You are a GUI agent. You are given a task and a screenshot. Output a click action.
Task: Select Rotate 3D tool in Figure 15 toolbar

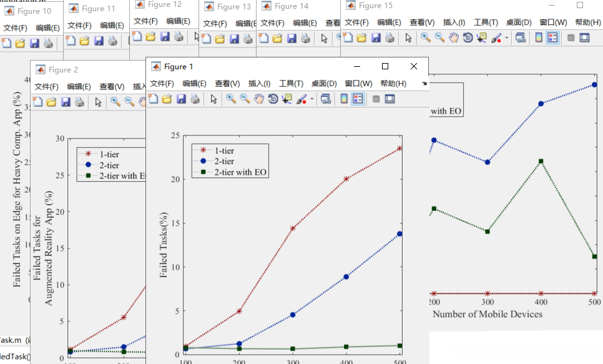point(468,37)
